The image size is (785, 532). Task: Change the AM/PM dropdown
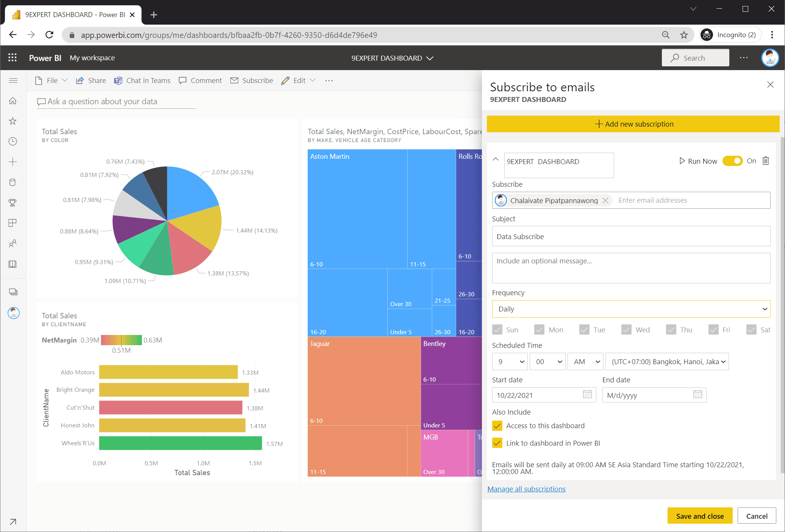585,361
